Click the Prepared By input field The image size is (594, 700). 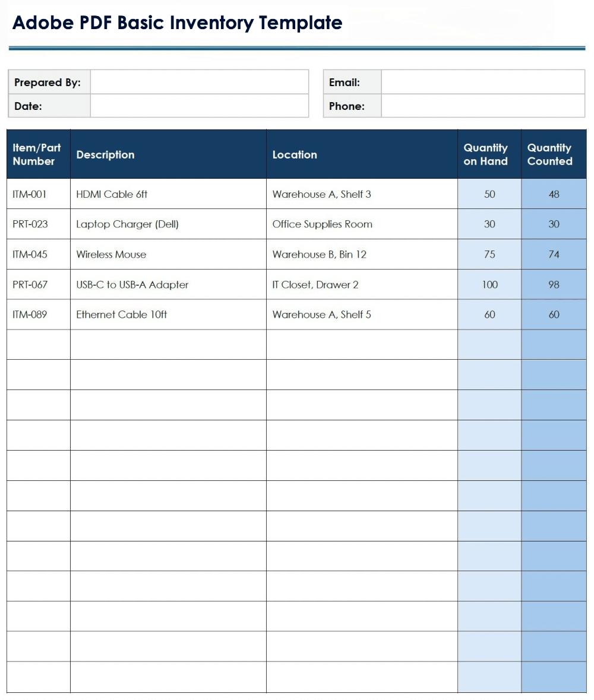click(x=199, y=82)
